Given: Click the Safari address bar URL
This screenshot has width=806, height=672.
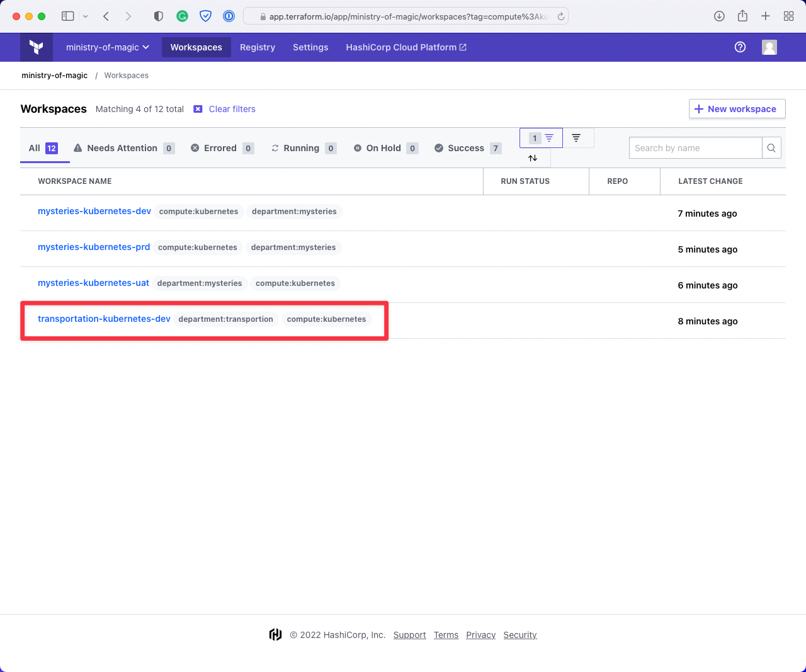Looking at the screenshot, I should point(409,17).
